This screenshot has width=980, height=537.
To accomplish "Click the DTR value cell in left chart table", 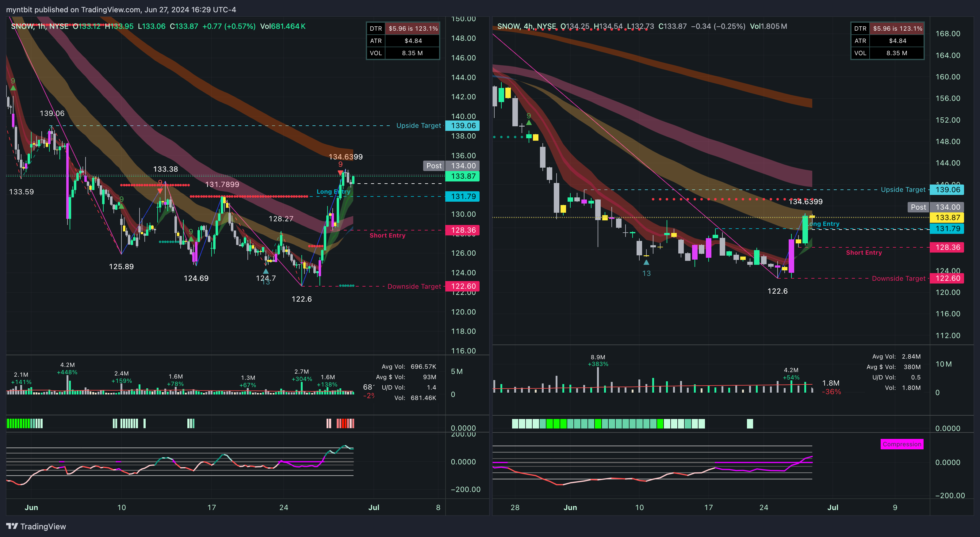I will (x=413, y=29).
